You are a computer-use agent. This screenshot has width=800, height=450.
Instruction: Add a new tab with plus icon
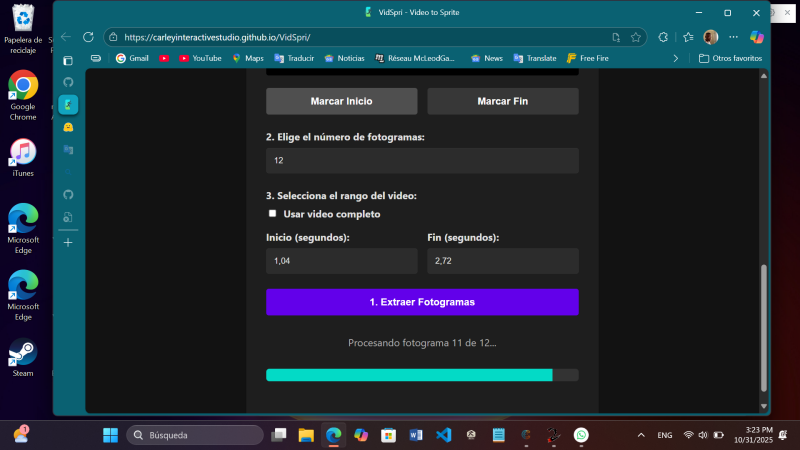coord(68,242)
